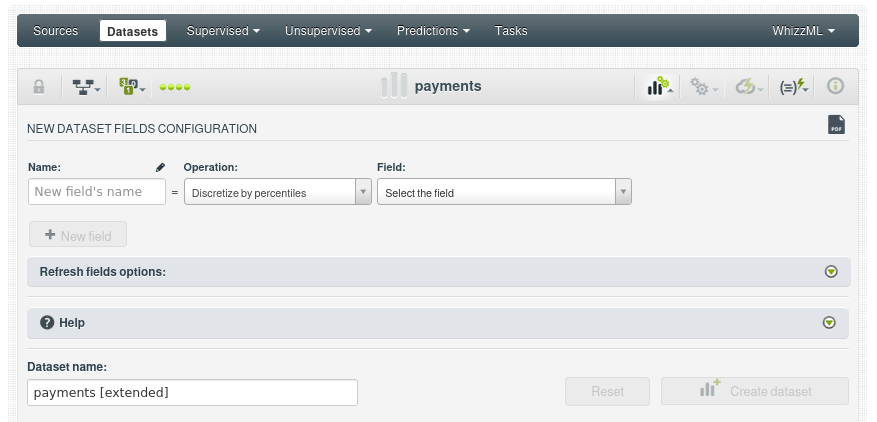
Task: Click the New field button
Action: (x=78, y=235)
